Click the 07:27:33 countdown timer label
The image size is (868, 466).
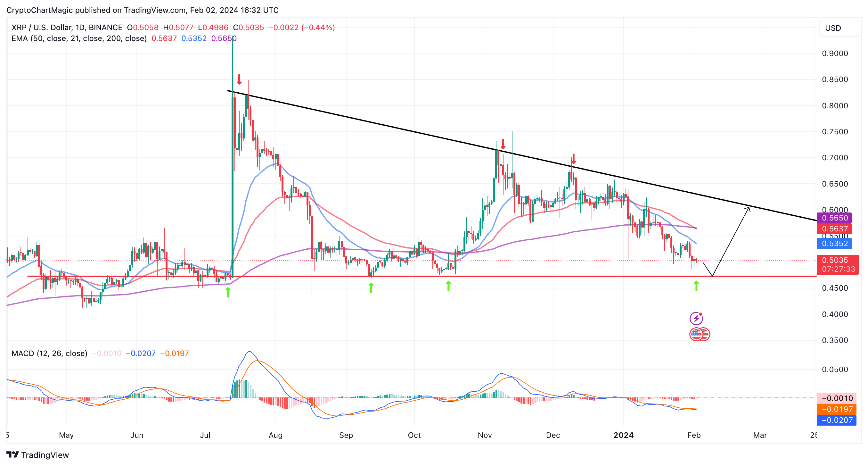(838, 270)
